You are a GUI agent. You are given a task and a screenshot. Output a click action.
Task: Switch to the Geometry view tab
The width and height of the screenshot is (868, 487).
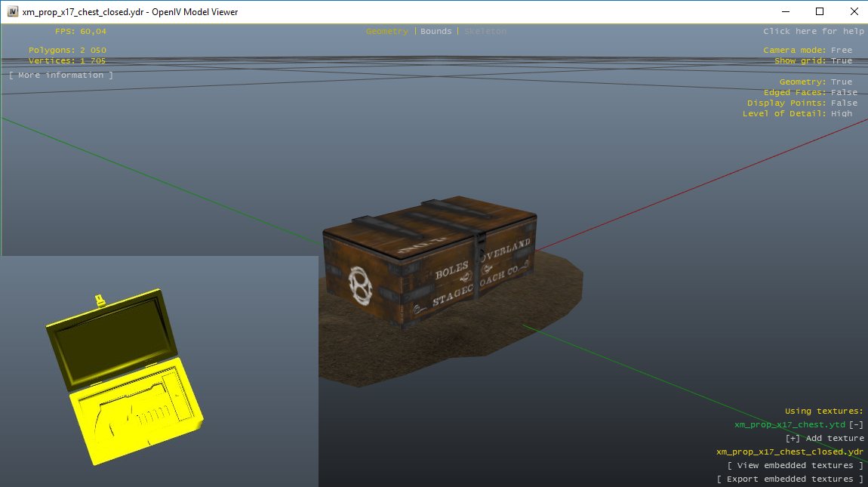(386, 32)
